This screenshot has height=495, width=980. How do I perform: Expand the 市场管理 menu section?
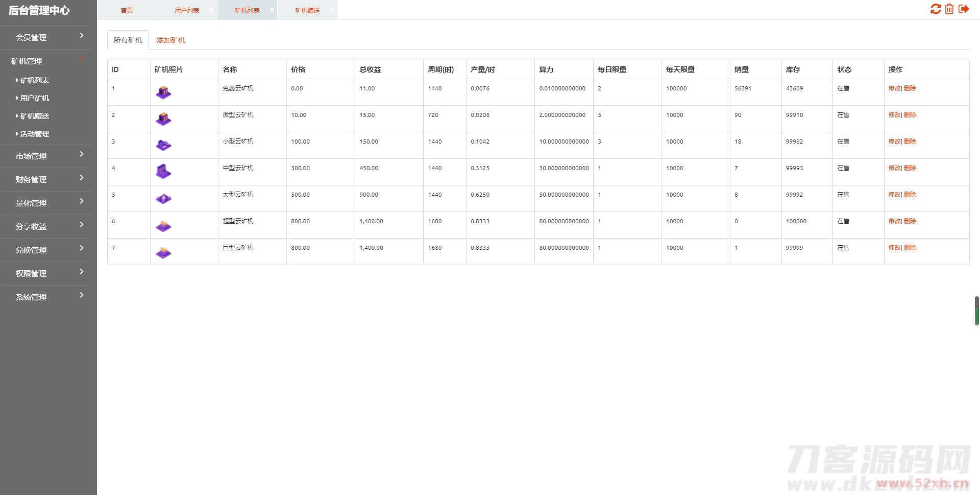46,156
